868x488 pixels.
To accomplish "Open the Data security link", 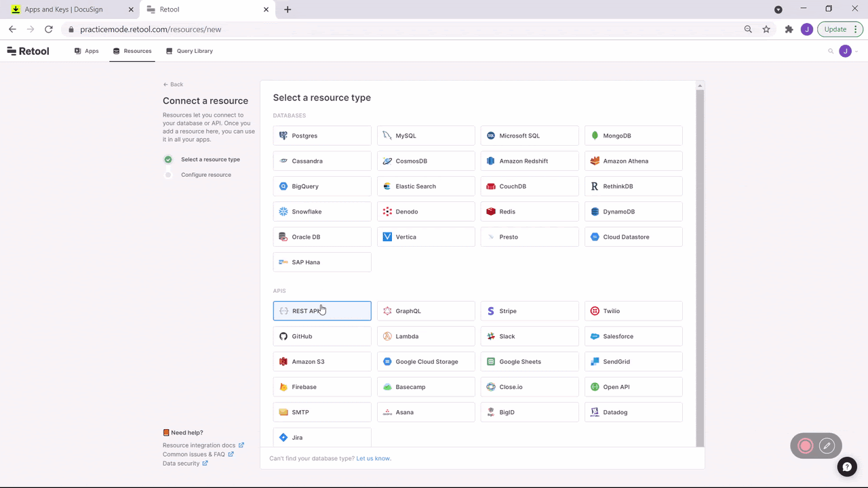I will tap(185, 464).
